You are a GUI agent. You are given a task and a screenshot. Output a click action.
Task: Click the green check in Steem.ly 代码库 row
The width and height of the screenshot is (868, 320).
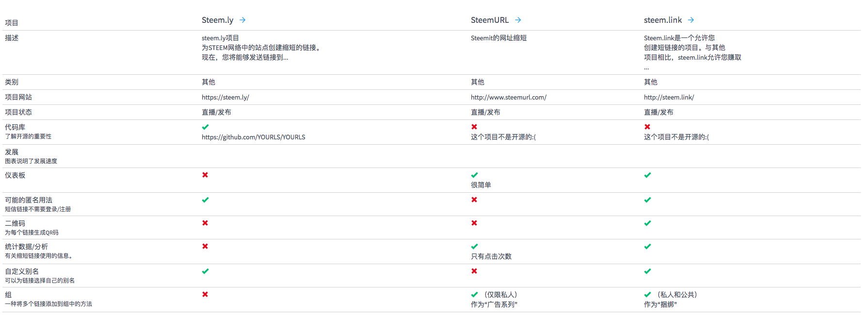click(x=206, y=127)
